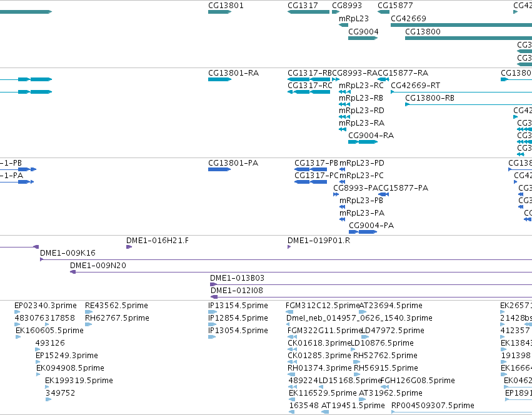Click transcript CG13800-RB

(x=469, y=104)
